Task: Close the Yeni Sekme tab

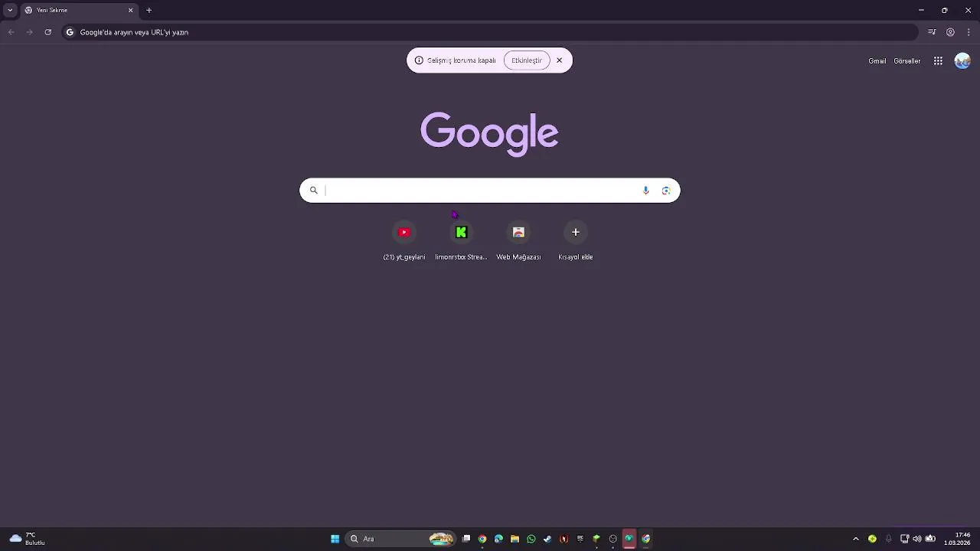Action: click(130, 10)
